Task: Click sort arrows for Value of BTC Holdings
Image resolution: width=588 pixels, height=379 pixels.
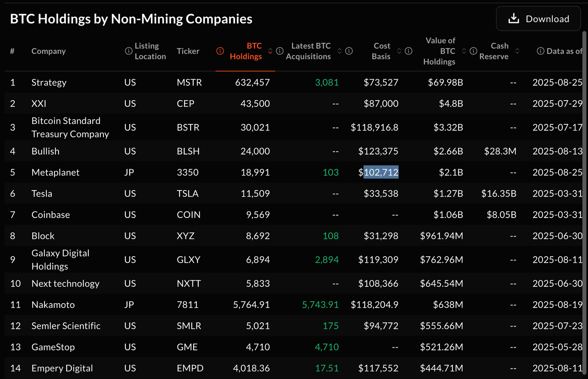Action: tap(464, 51)
